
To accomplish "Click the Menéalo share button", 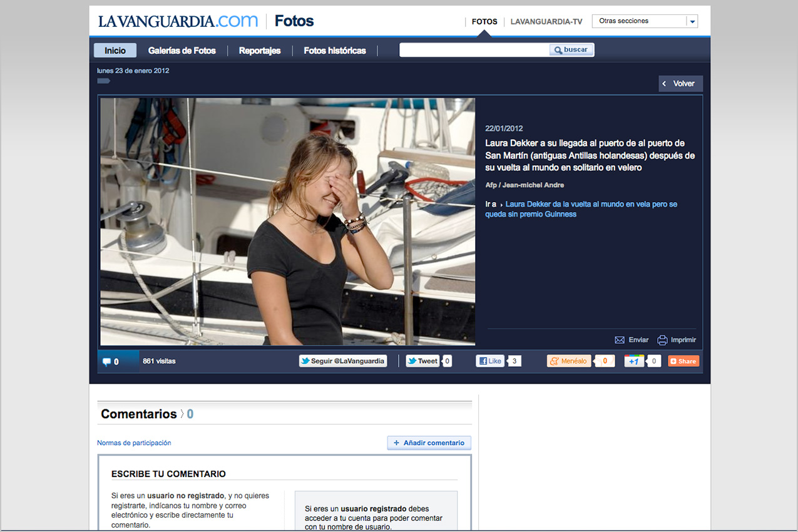I will [569, 361].
